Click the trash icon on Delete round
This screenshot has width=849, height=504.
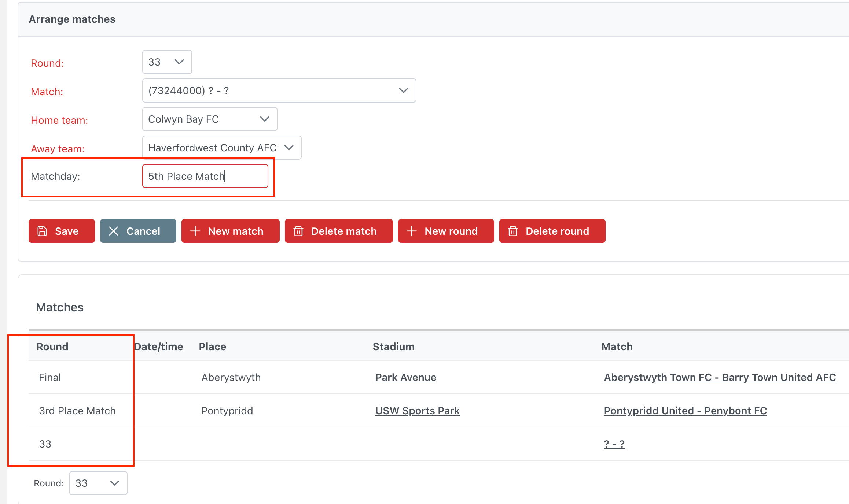tap(513, 231)
